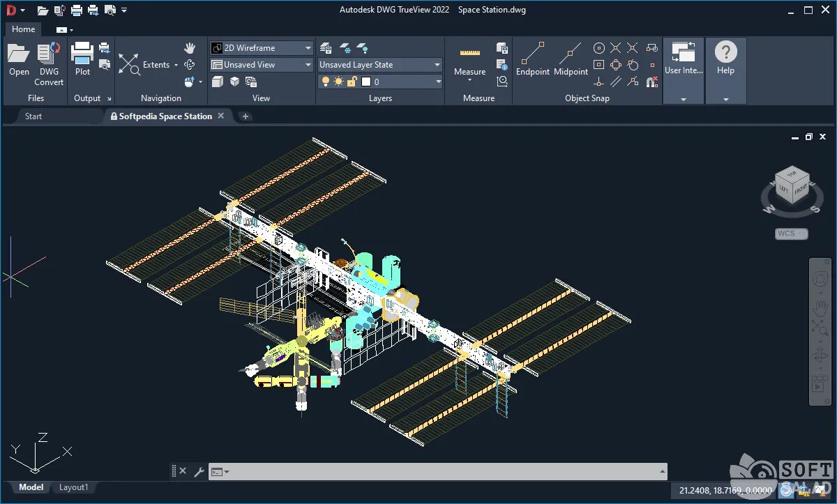This screenshot has width=837, height=504.
Task: Click the Object Snap Off magnet icon
Action: coord(651,82)
